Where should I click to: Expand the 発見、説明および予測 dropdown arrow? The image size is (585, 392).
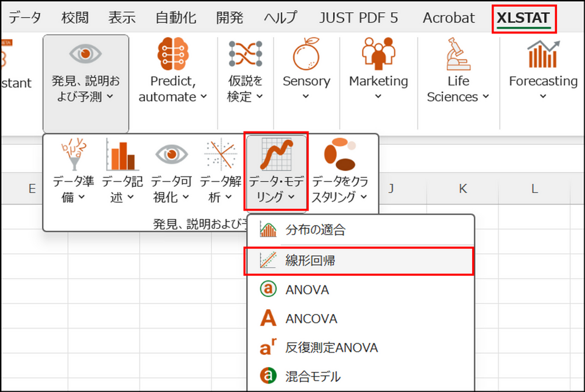[110, 96]
